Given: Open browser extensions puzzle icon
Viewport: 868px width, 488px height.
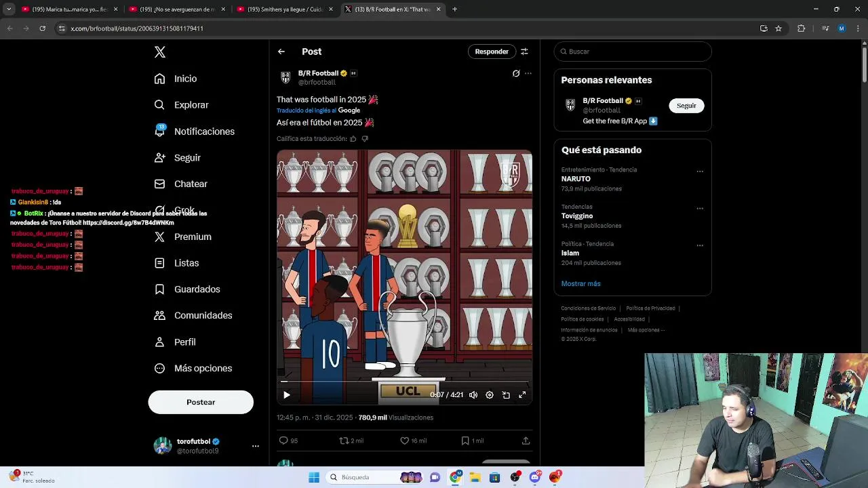Looking at the screenshot, I should pyautogui.click(x=801, y=28).
